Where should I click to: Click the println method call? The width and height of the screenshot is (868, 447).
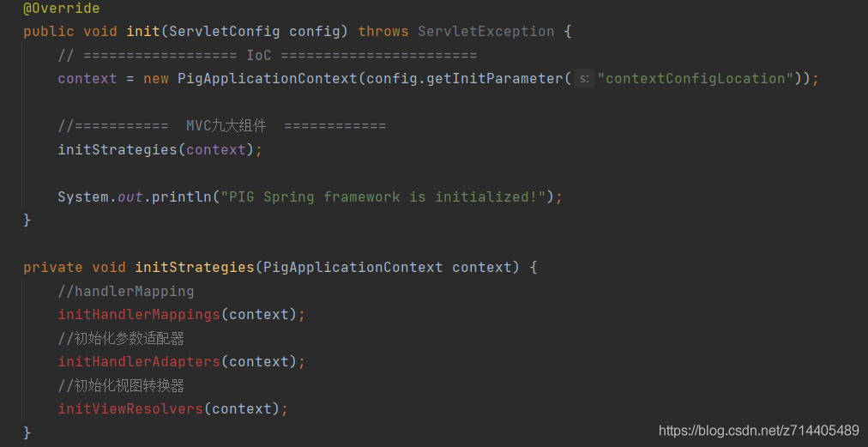tap(182, 196)
